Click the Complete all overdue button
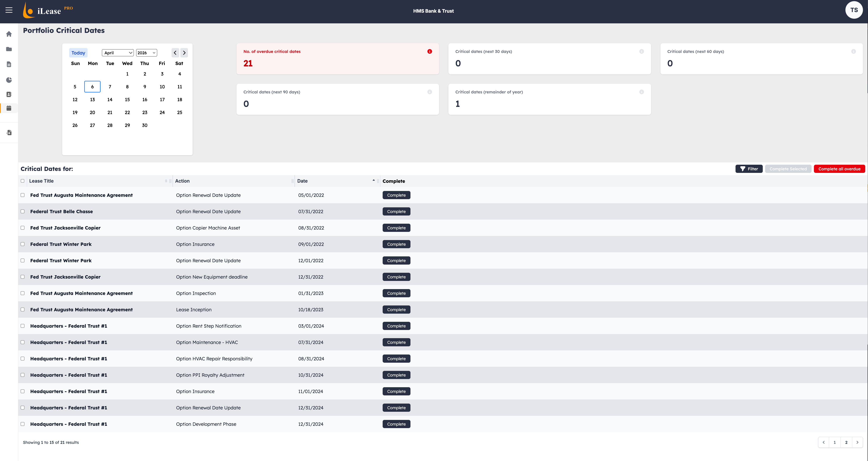This screenshot has width=868, height=461. 839,169
